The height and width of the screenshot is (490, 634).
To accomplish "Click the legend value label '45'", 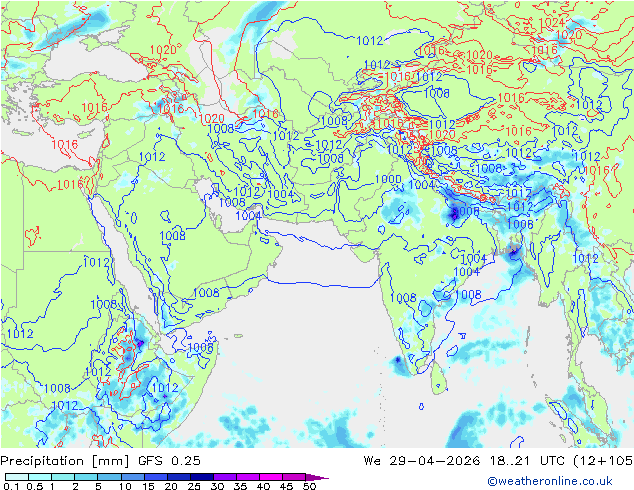I will (286, 486).
